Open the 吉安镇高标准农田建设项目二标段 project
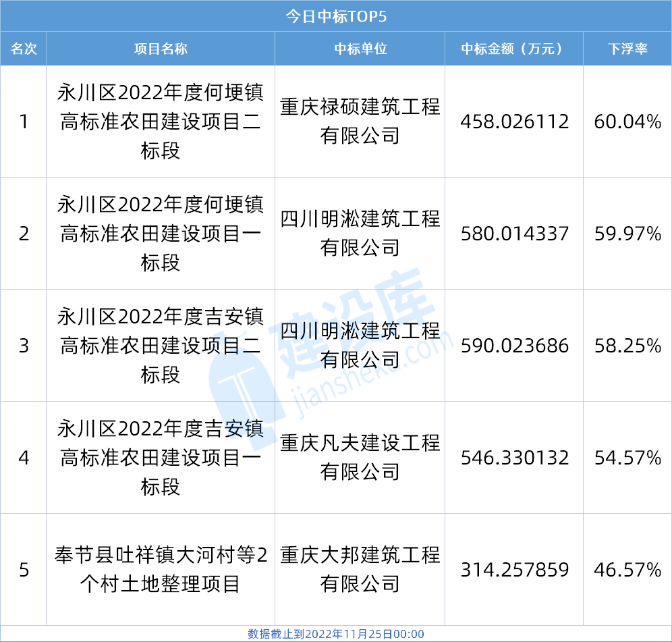672x642 pixels. coord(161,346)
